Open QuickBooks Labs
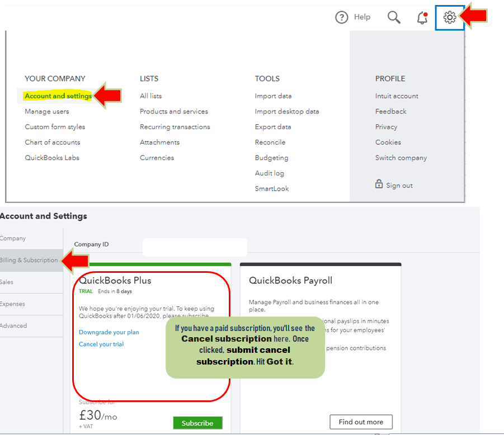The image size is (504, 435). [52, 158]
